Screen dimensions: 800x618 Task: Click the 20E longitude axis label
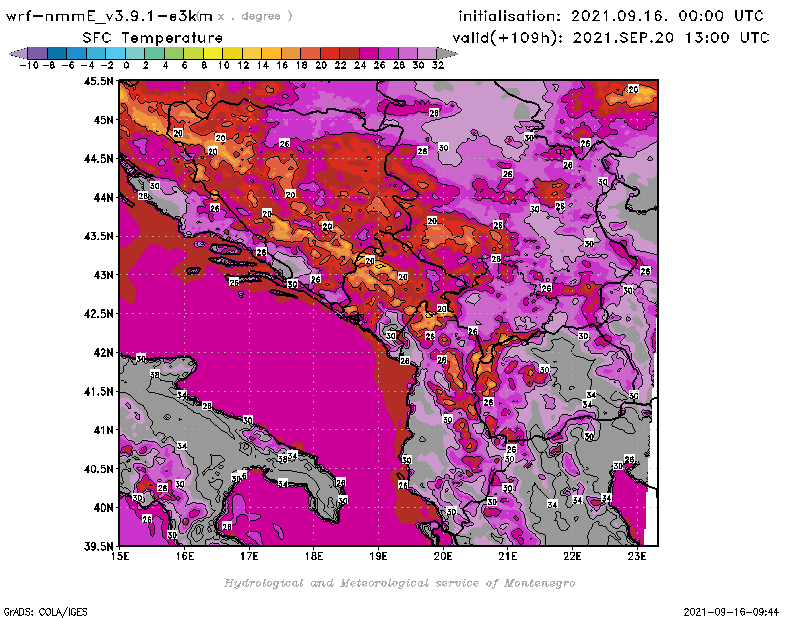pos(443,556)
